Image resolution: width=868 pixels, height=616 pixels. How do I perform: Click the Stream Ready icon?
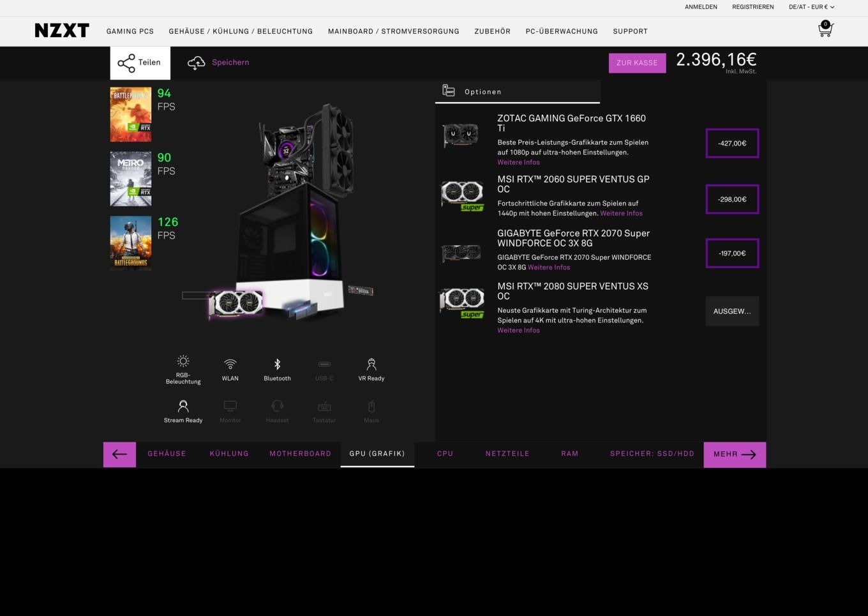point(183,406)
